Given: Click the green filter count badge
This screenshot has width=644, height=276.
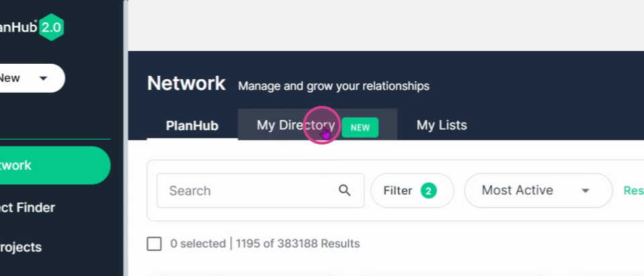Looking at the screenshot, I should 429,191.
